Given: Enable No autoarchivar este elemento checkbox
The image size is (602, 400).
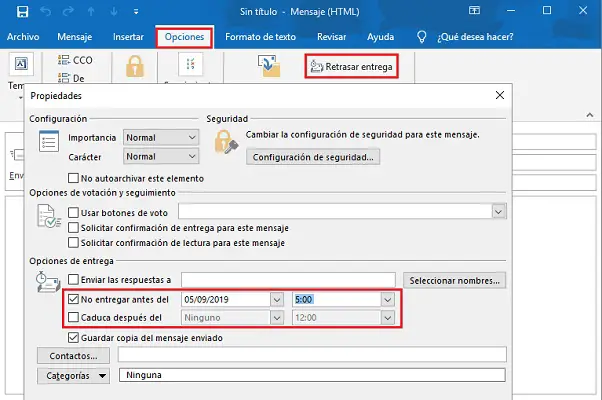Looking at the screenshot, I should coord(73,178).
